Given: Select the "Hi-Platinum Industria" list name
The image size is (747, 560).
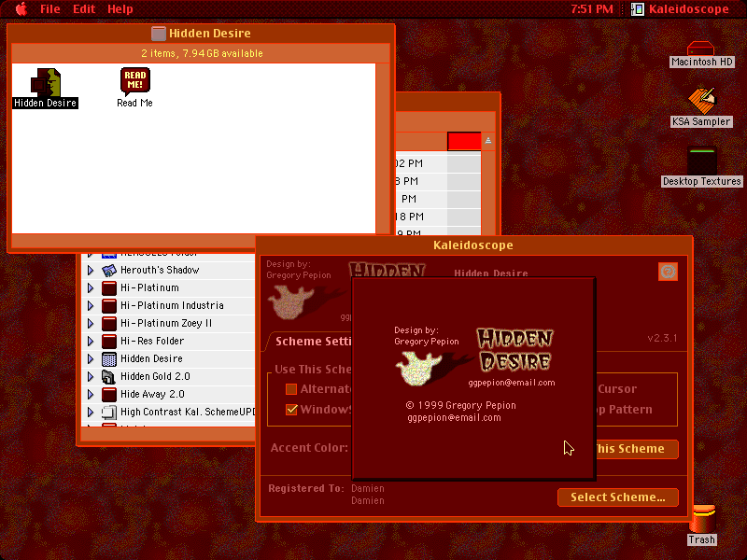Looking at the screenshot, I should 172,305.
